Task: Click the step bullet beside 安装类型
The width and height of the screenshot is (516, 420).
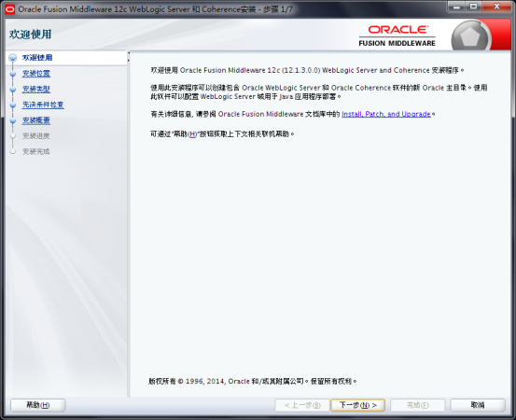Action: pyautogui.click(x=13, y=90)
